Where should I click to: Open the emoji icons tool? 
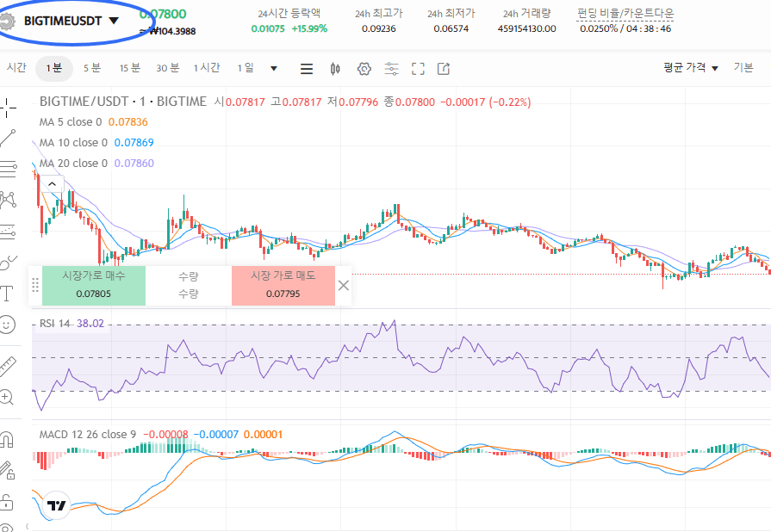(8, 325)
